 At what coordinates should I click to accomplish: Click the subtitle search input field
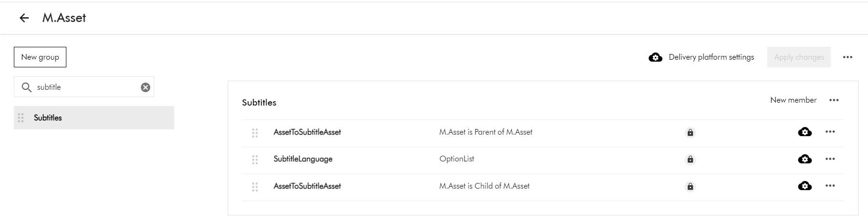pyautogui.click(x=86, y=87)
